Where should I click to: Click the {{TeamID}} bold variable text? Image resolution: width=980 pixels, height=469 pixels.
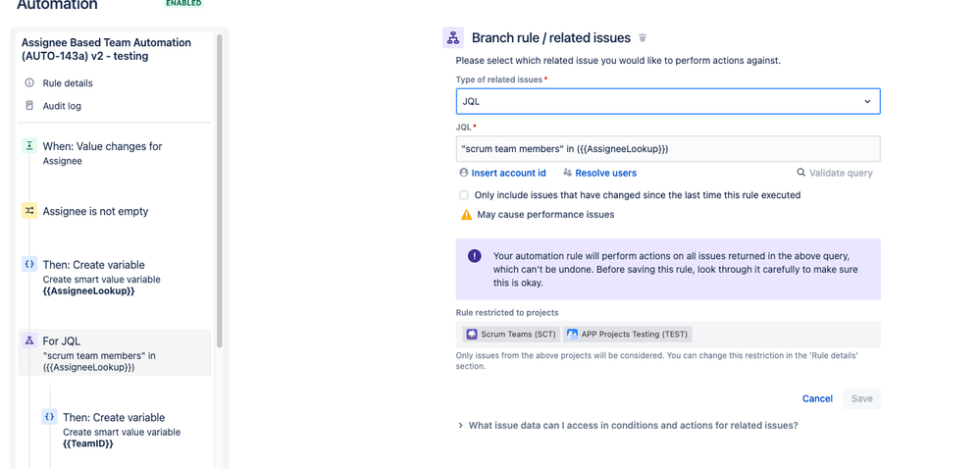coord(88,444)
